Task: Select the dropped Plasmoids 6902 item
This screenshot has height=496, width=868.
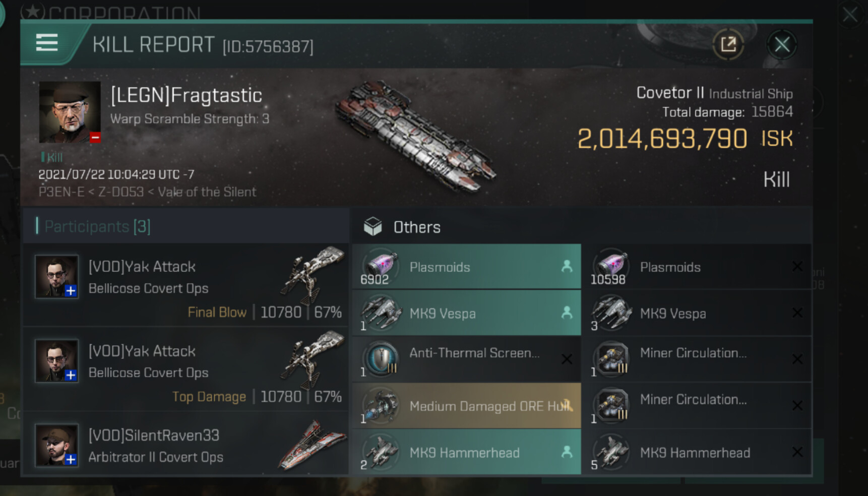Action: [466, 267]
